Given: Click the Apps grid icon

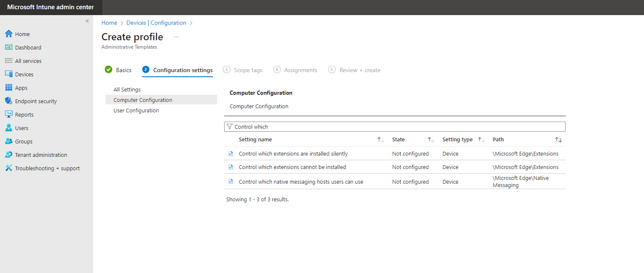Looking at the screenshot, I should click(x=8, y=88).
